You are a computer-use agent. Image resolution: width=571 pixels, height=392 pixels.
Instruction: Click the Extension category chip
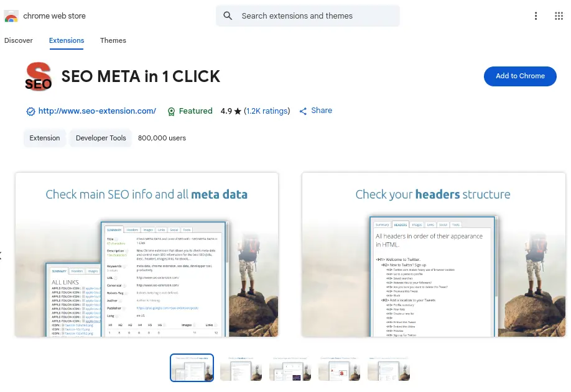[x=45, y=138]
